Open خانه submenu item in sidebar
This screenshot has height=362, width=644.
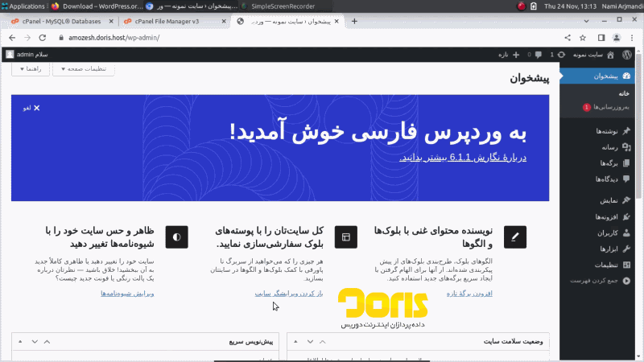(624, 93)
